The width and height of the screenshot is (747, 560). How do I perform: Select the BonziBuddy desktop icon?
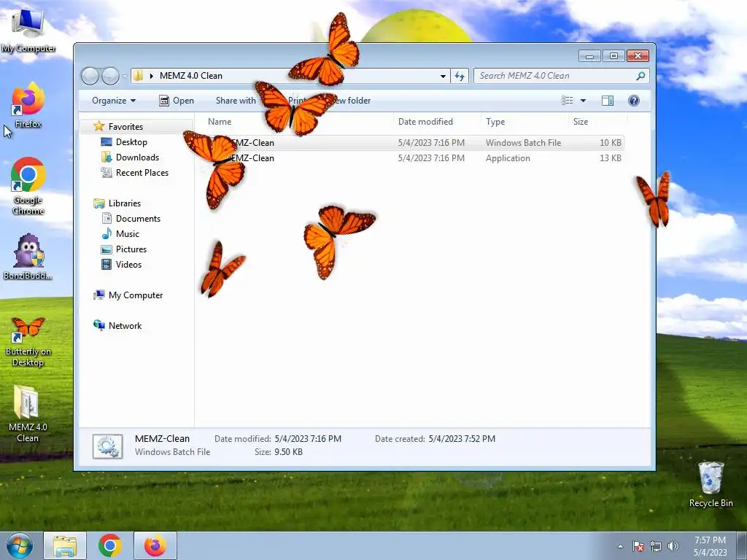(28, 257)
